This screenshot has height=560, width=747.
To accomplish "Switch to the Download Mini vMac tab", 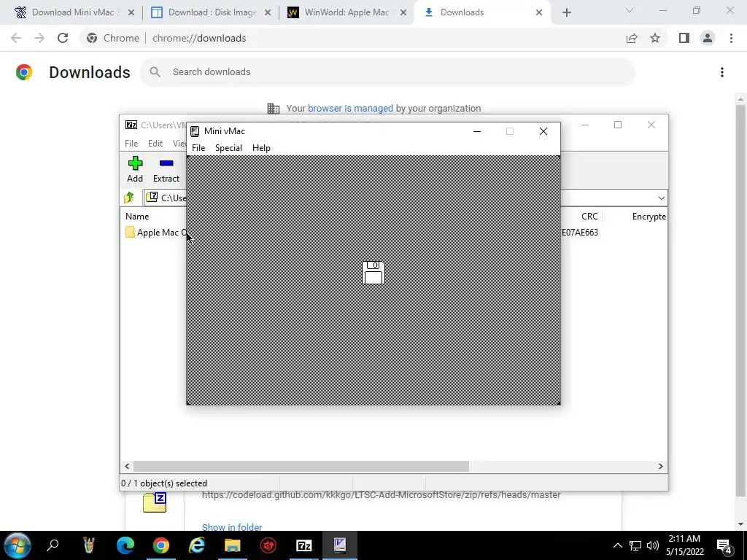I will click(74, 12).
